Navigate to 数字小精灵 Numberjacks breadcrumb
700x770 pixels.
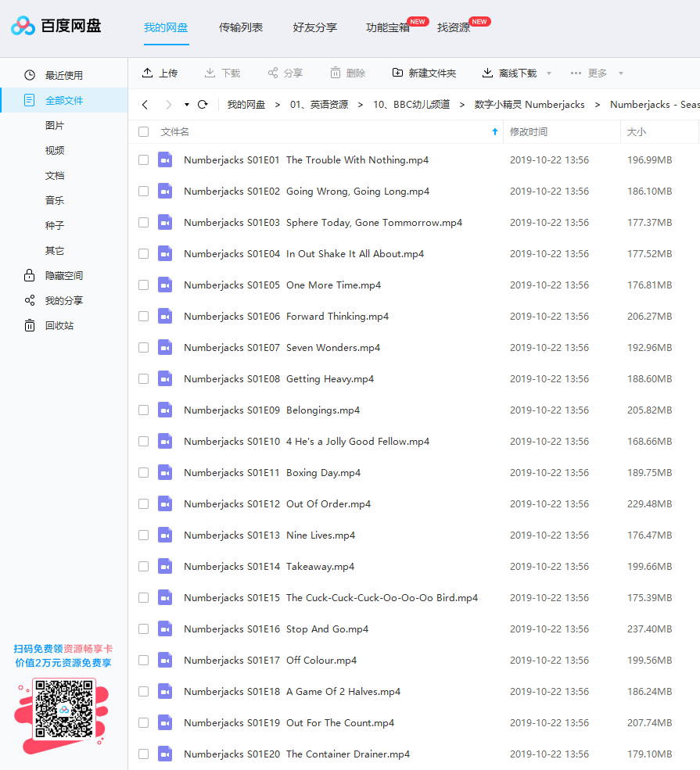point(529,105)
